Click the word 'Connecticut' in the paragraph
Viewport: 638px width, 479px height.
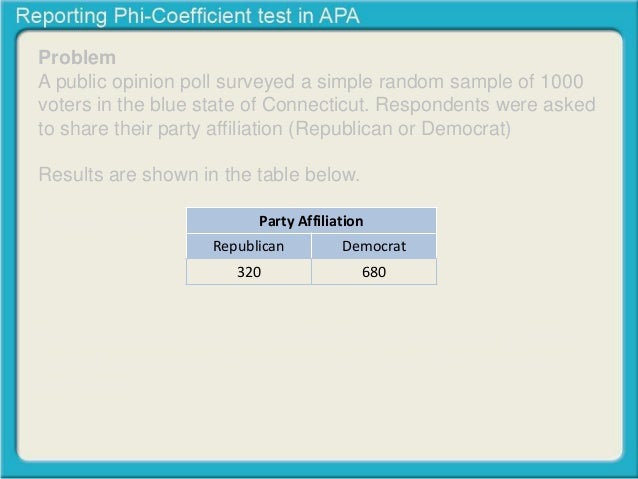[x=315, y=105]
